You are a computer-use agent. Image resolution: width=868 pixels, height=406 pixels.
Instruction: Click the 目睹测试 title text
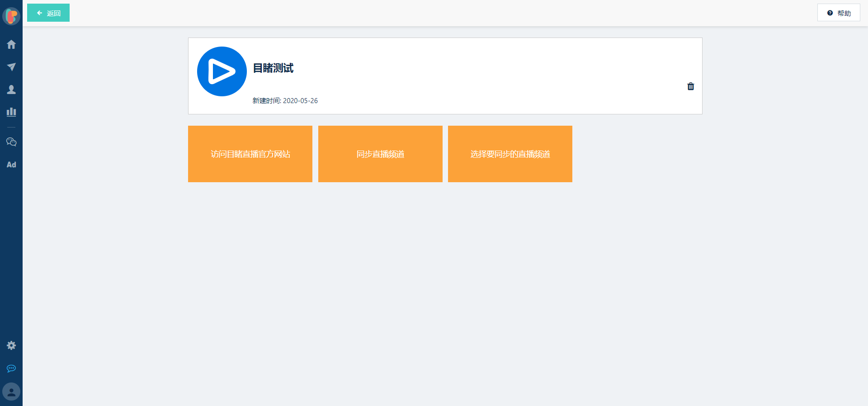(273, 68)
